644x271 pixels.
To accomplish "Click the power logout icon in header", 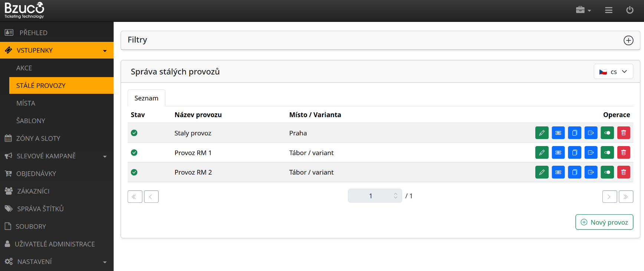I will point(630,10).
